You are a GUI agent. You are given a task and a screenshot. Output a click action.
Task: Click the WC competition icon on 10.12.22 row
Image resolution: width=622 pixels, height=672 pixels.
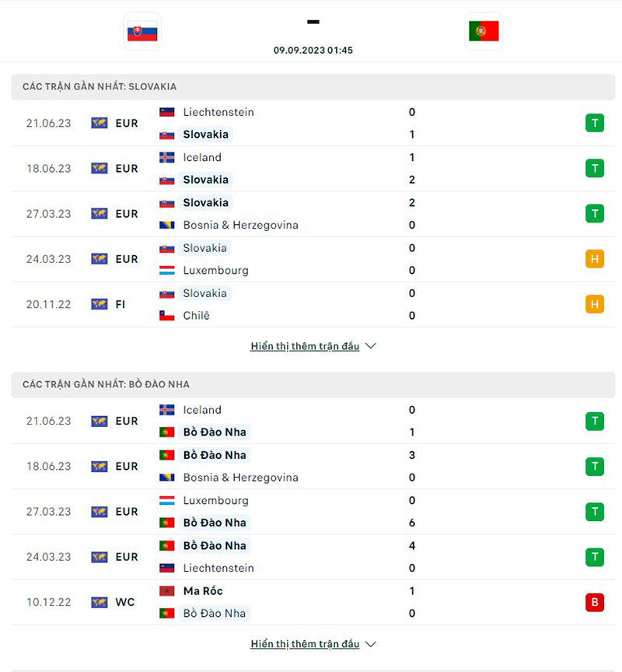[100, 602]
